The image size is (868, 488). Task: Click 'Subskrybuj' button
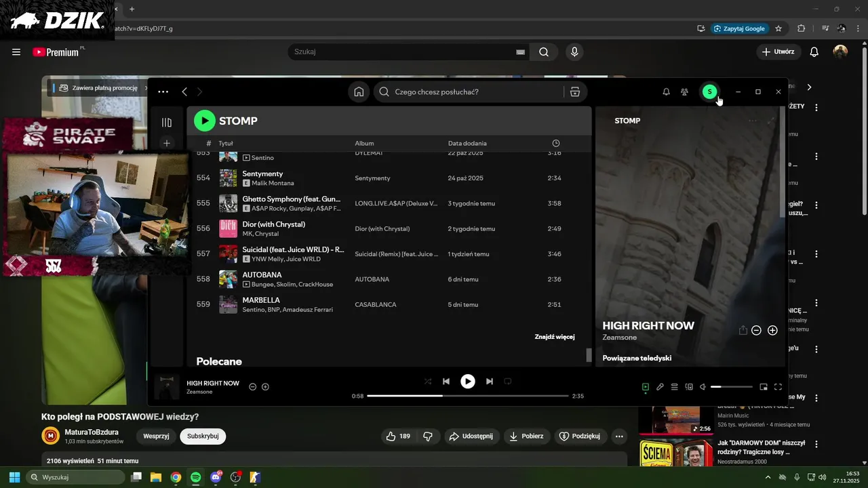(203, 436)
